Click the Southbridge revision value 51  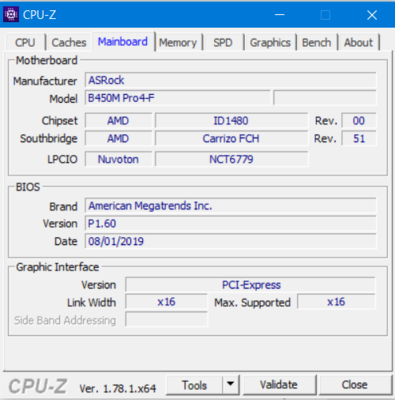(x=359, y=139)
